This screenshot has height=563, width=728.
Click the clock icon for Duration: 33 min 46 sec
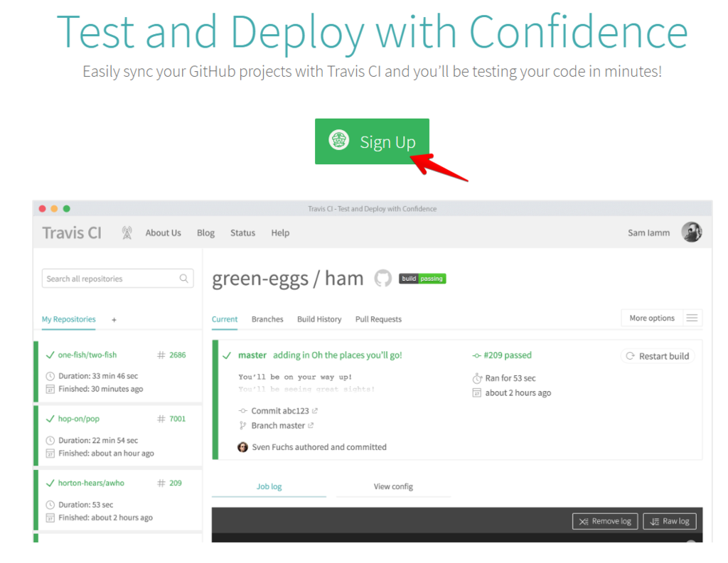[x=50, y=376]
